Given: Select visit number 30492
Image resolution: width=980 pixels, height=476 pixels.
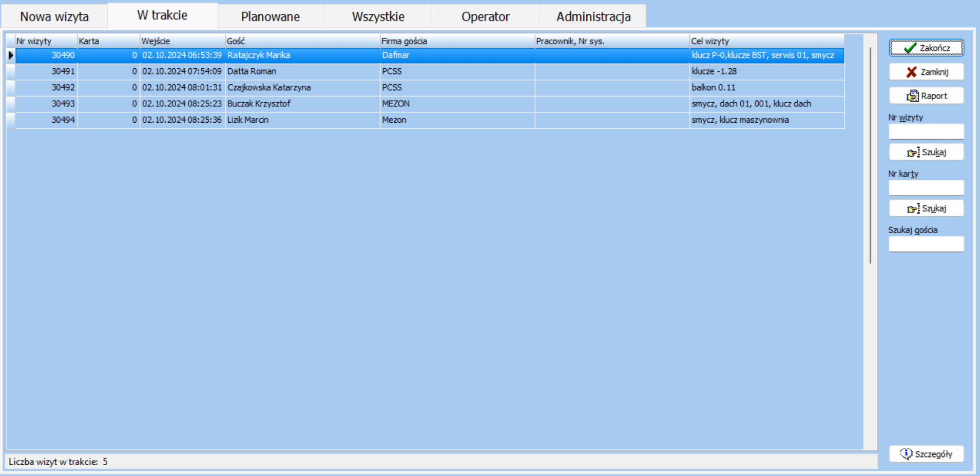Looking at the screenshot, I should [63, 87].
